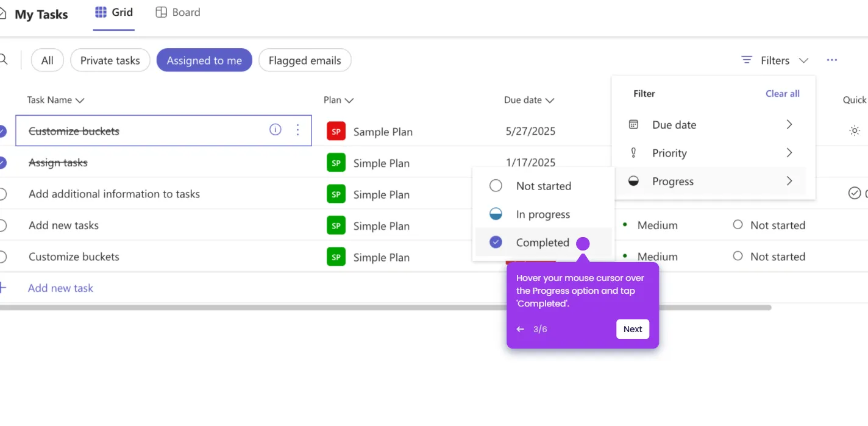Click Next in the tutorial tooltip
This screenshot has width=868, height=426.
(x=633, y=329)
